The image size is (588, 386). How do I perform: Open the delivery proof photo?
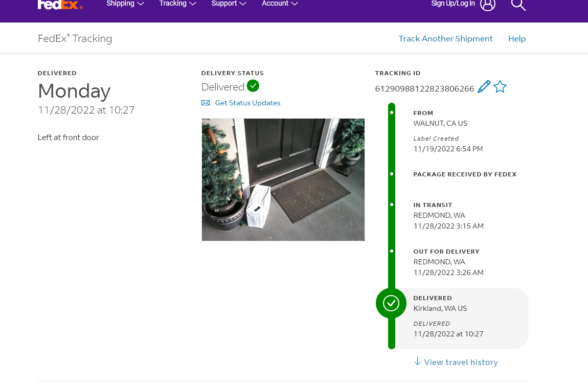tap(283, 179)
